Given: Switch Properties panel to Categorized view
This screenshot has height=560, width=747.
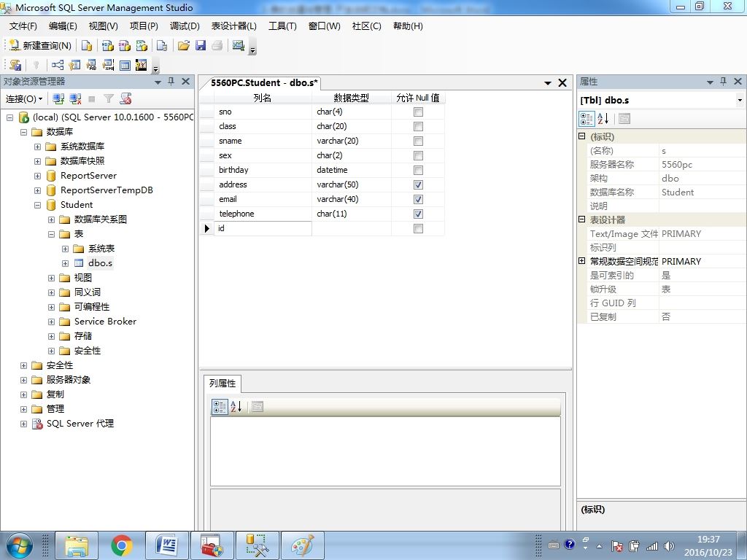Looking at the screenshot, I should pos(587,119).
